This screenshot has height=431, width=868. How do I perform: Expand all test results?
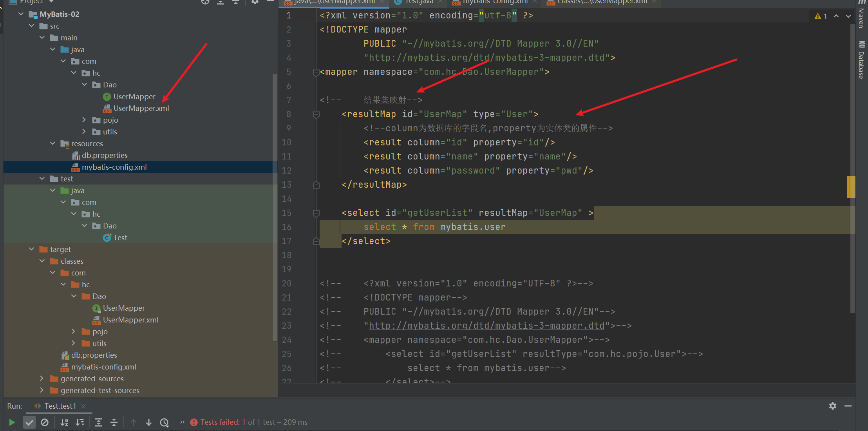[x=99, y=422]
